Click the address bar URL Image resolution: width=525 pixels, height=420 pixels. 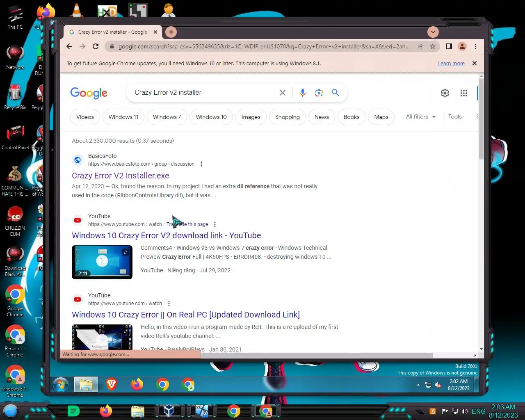click(264, 46)
